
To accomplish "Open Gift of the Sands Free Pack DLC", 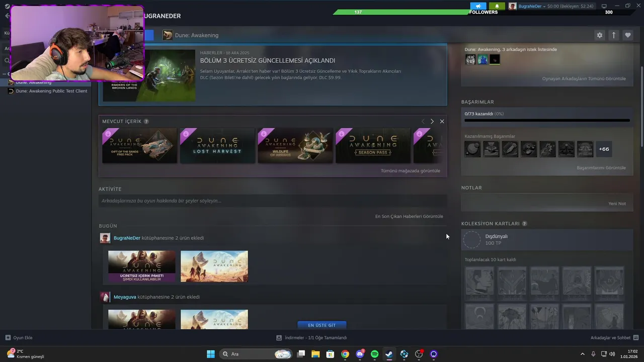I will point(139,146).
